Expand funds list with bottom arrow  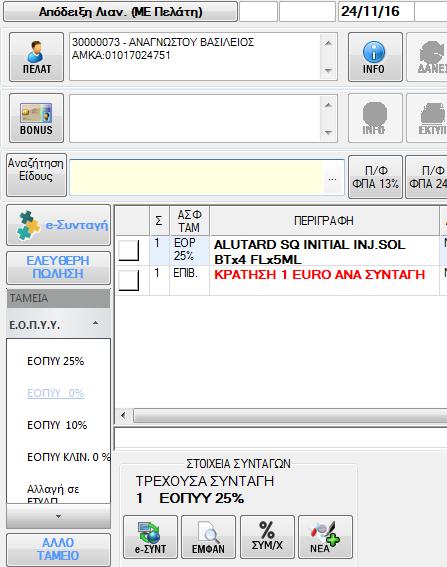(x=58, y=516)
